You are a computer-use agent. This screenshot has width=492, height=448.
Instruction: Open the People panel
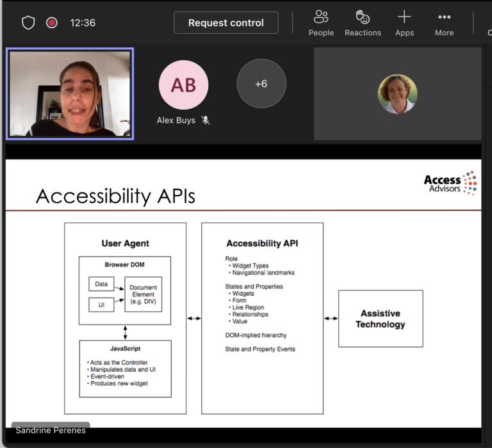[x=321, y=23]
